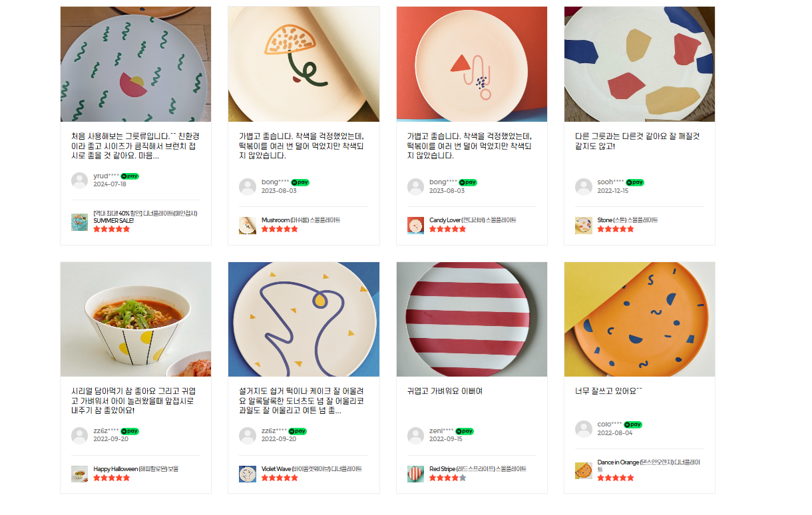
Task: Open the red striped plate review photo
Action: [472, 319]
